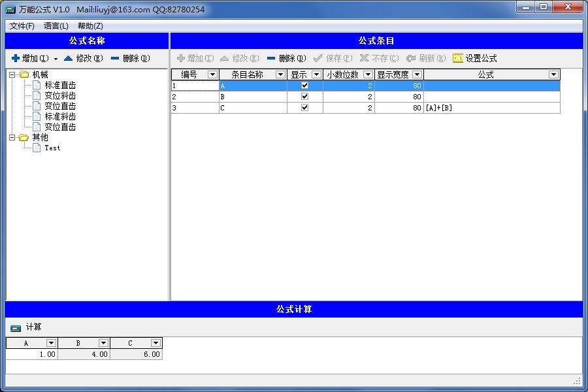
Task: Click the item name cell B
Action: [x=253, y=97]
